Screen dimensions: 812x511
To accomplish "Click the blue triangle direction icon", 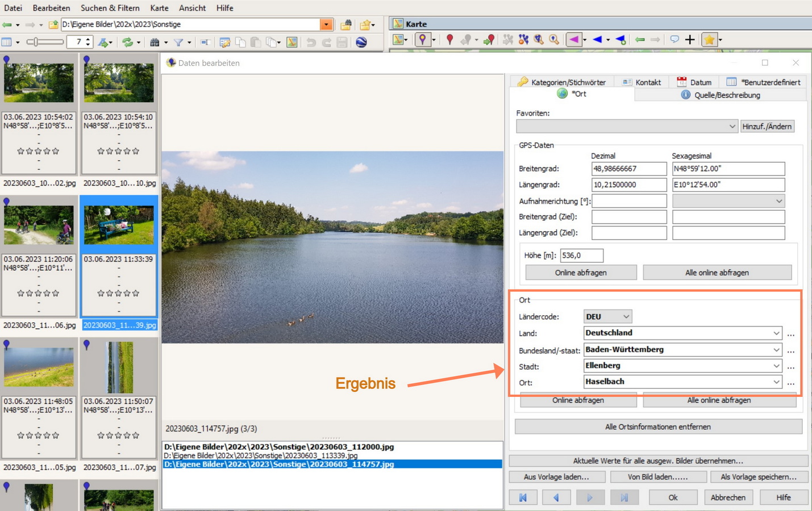I will pos(597,39).
